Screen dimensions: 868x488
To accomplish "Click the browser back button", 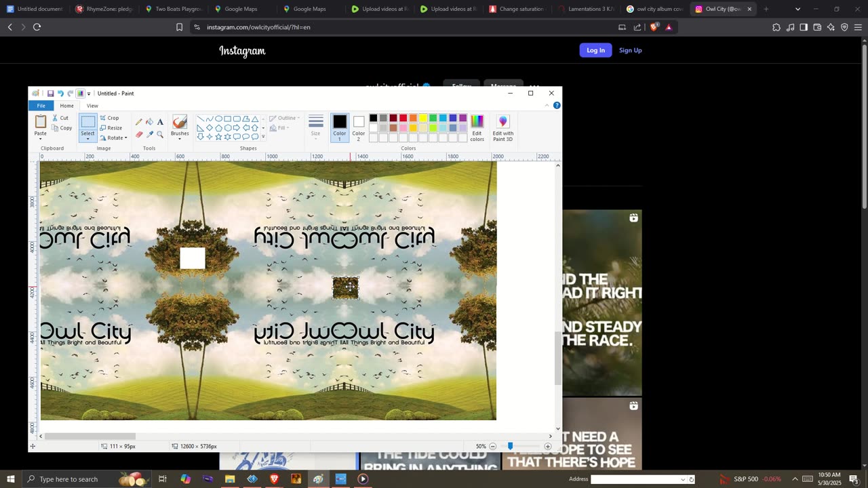I will (9, 27).
